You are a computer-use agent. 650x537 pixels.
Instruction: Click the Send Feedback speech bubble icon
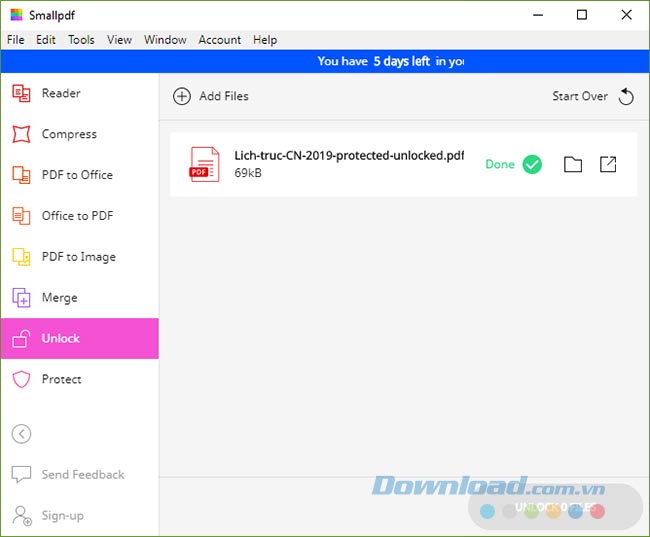(21, 474)
